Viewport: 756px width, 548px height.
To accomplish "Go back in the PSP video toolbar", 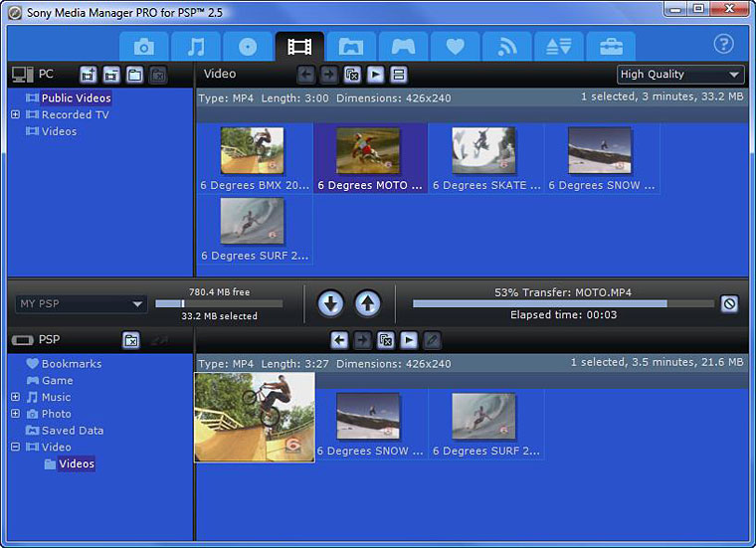I will coord(339,340).
